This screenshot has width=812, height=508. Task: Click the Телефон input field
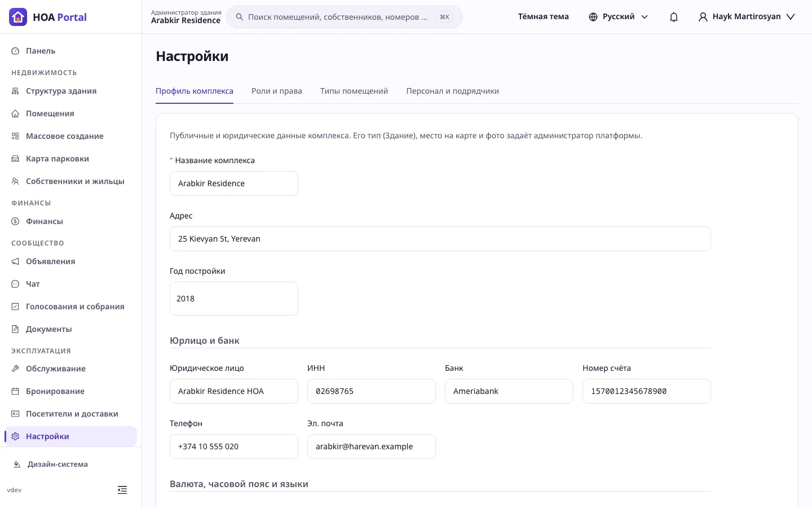point(234,446)
